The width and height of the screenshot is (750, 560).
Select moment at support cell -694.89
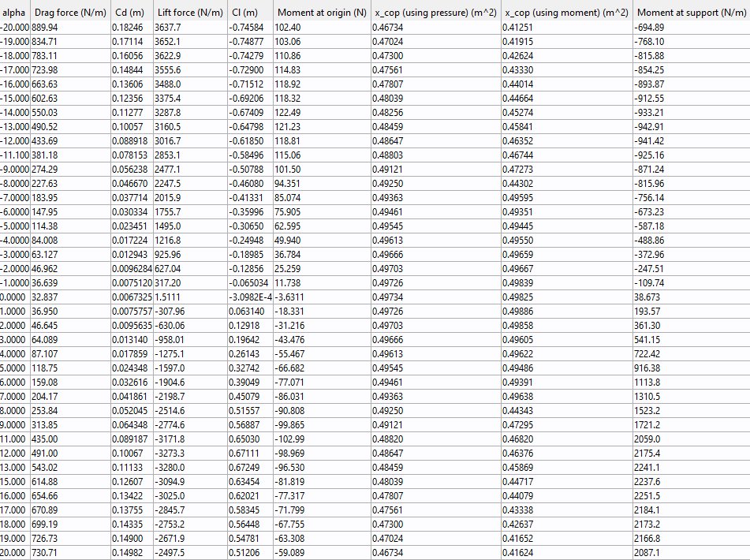(x=692, y=28)
